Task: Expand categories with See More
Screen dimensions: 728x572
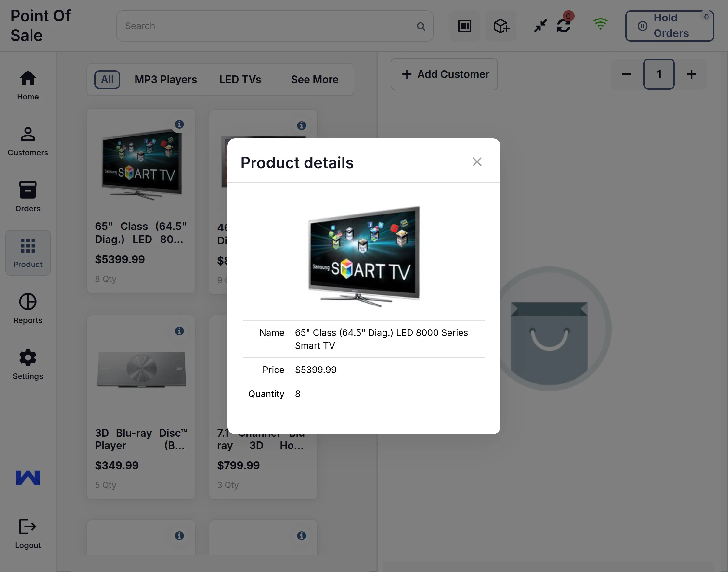Action: click(x=314, y=79)
